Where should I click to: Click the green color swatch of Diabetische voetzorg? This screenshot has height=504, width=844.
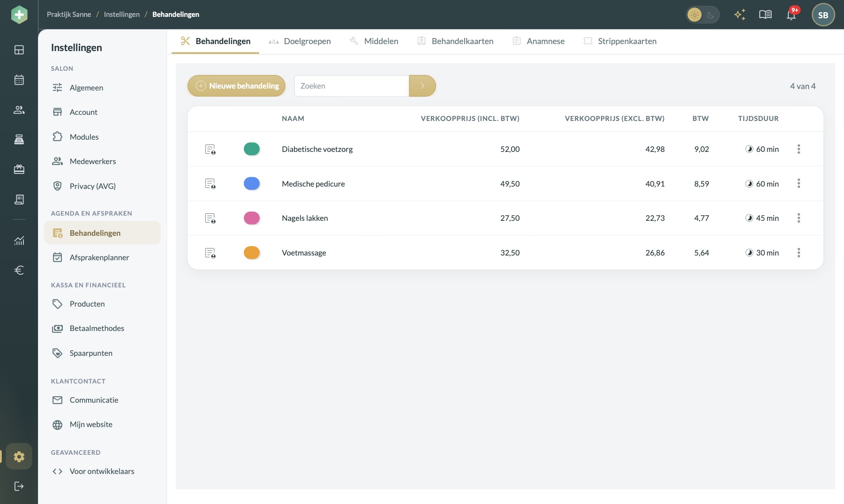click(252, 149)
